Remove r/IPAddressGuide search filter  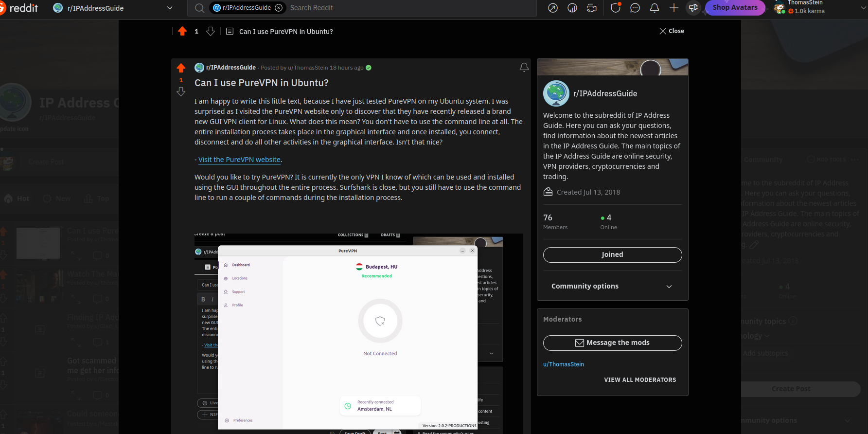[x=279, y=8]
